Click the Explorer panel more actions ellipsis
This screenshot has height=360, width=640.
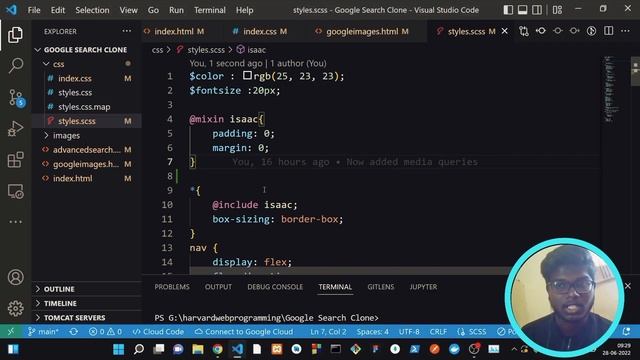click(x=127, y=31)
